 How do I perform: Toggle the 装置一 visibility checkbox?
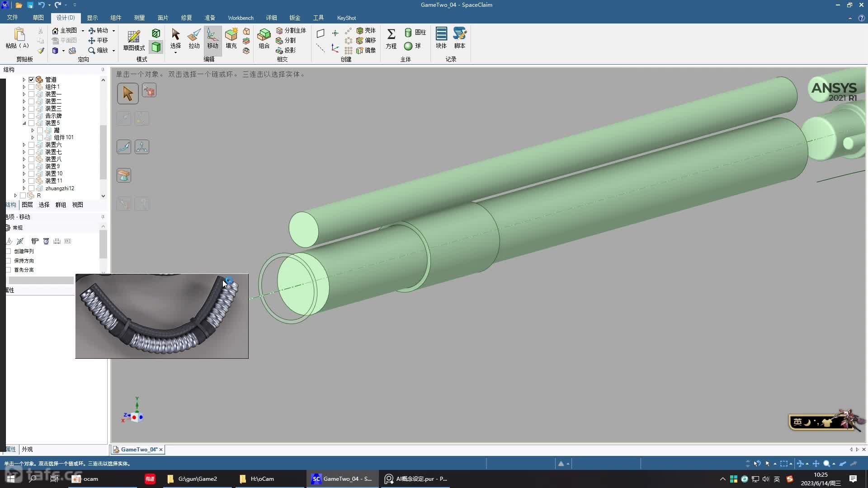(x=31, y=94)
